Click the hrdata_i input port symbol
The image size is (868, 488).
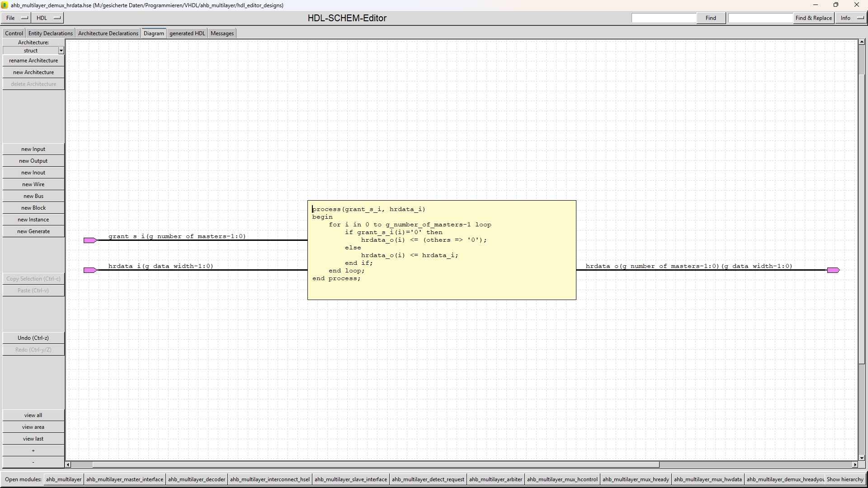[90, 270]
